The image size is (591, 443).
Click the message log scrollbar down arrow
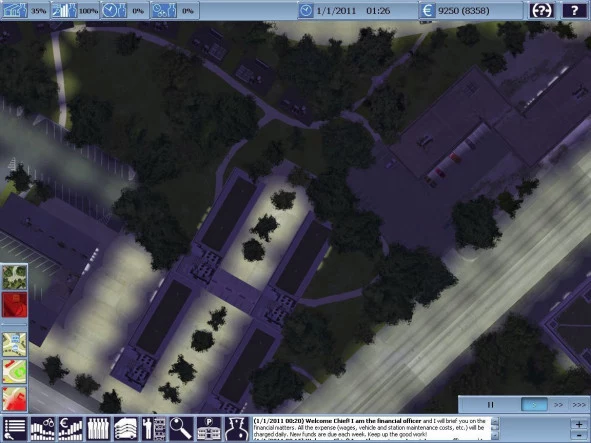click(x=495, y=436)
